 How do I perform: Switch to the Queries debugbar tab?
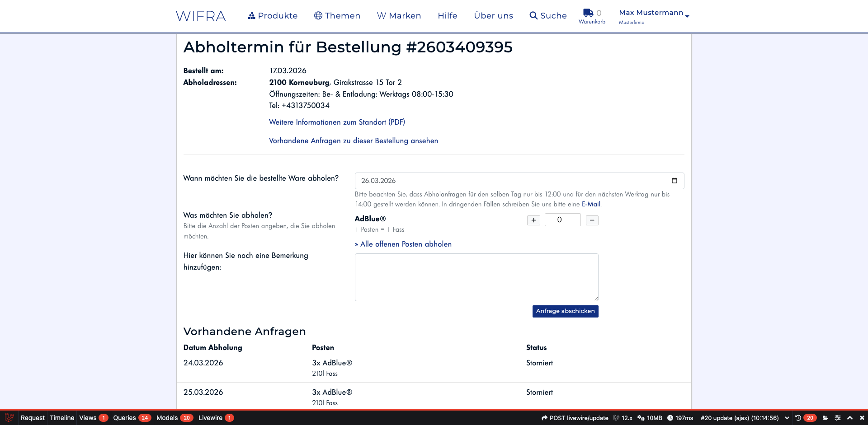coord(124,418)
